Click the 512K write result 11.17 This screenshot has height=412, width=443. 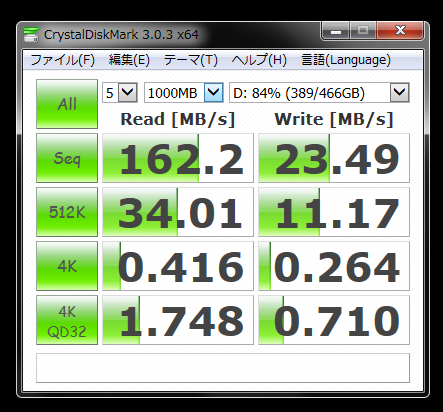click(x=334, y=212)
